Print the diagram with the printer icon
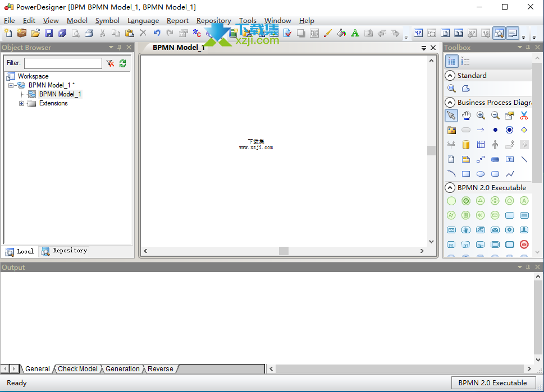544x392 pixels. click(x=89, y=33)
